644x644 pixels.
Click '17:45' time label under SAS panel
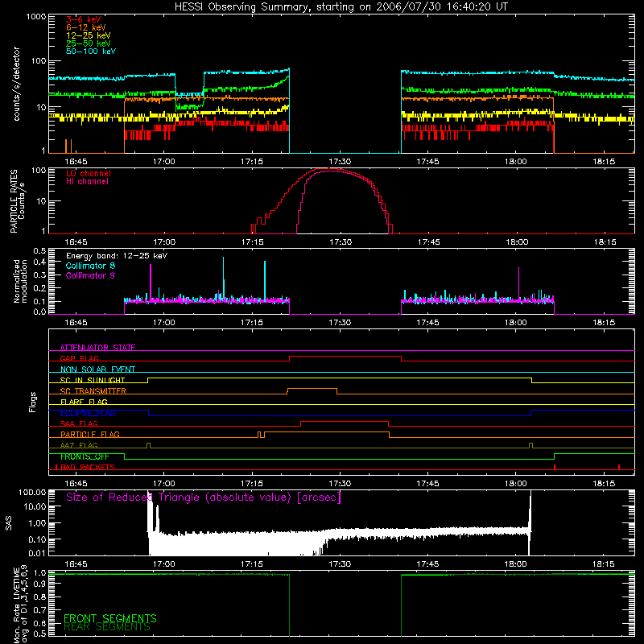427,564
